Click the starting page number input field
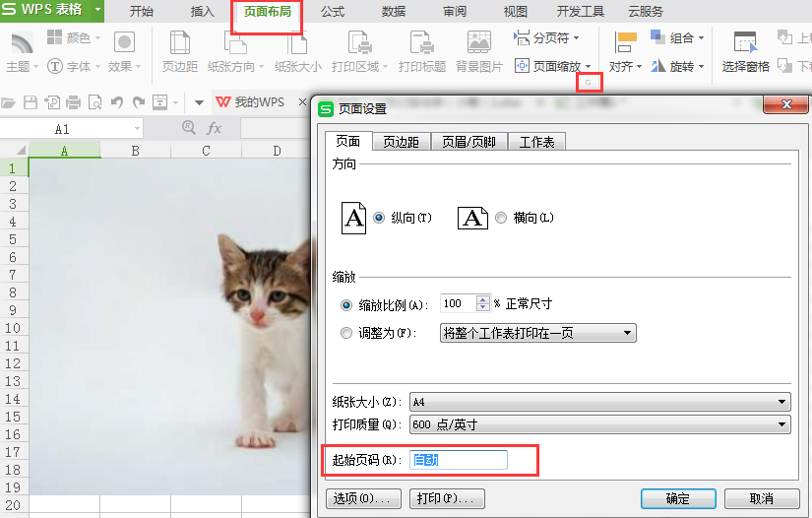812x518 pixels. click(458, 460)
